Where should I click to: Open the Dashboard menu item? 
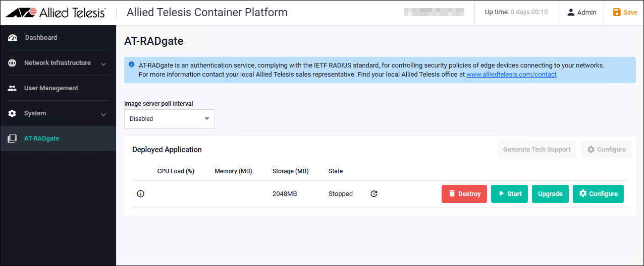tap(41, 38)
